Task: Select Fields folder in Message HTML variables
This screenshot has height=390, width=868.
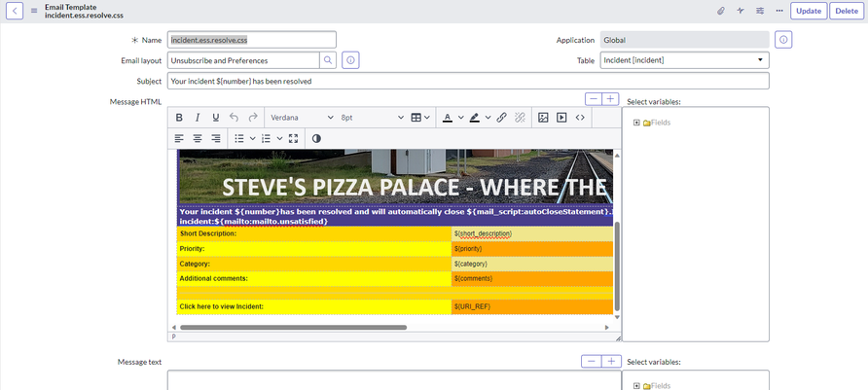Action: coord(657,123)
